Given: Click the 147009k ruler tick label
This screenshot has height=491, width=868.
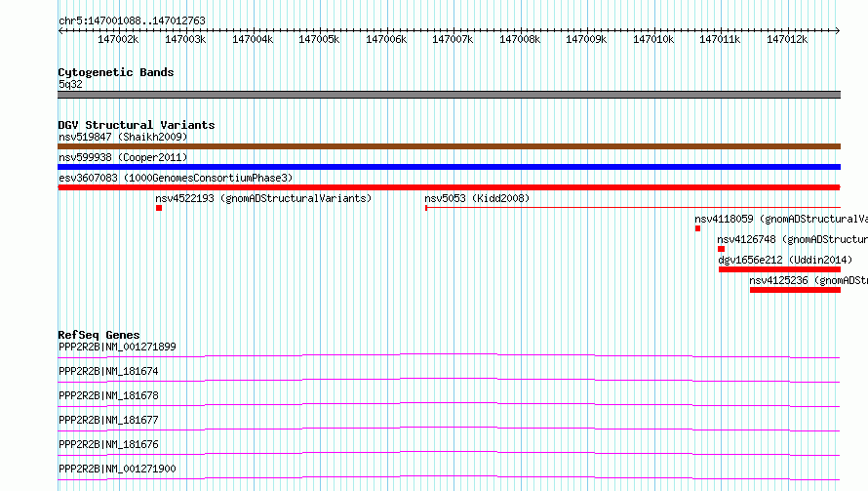Looking at the screenshot, I should tap(586, 39).
